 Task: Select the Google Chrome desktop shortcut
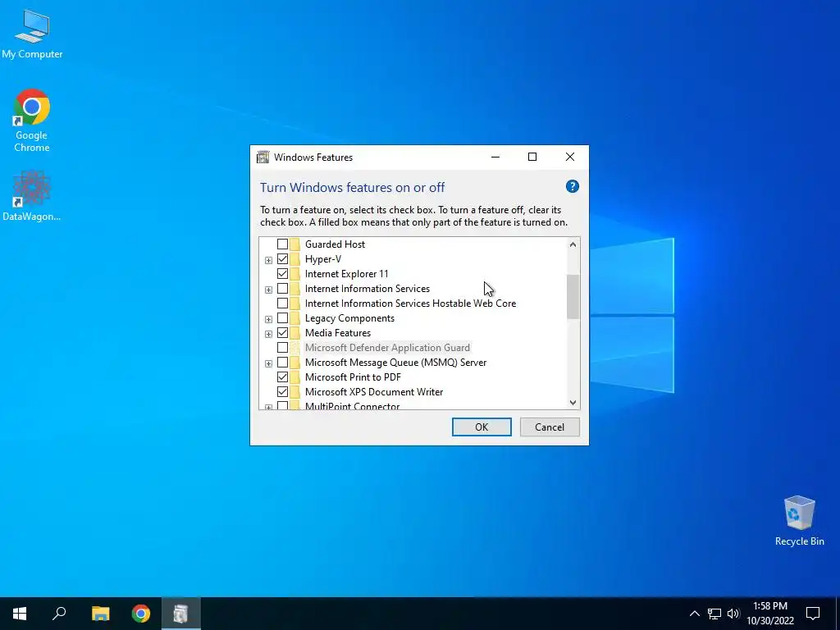click(32, 120)
